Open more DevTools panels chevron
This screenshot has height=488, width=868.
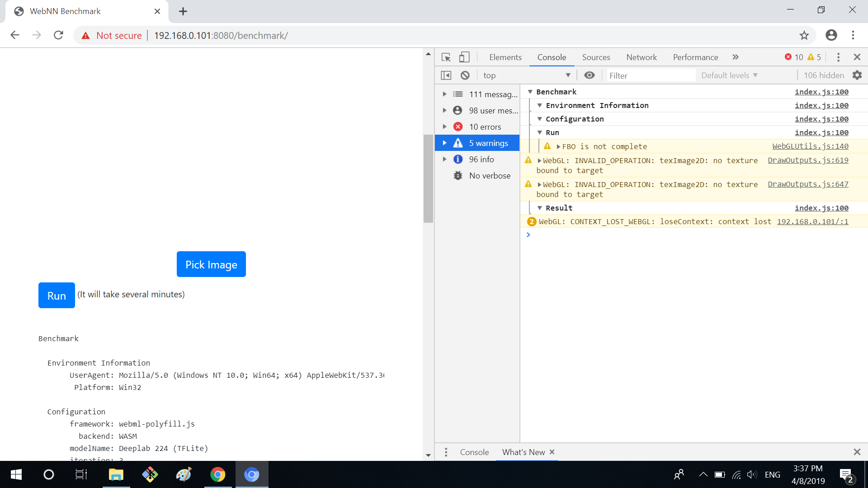click(736, 57)
